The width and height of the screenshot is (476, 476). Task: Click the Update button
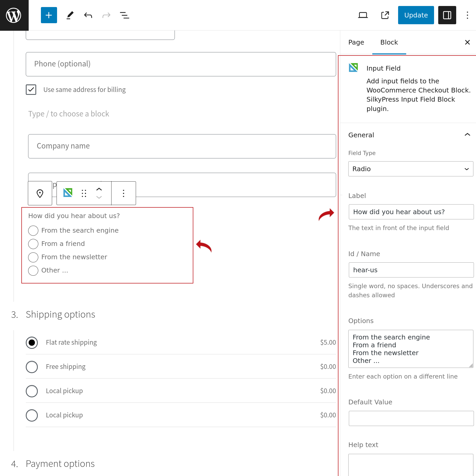pyautogui.click(x=416, y=15)
